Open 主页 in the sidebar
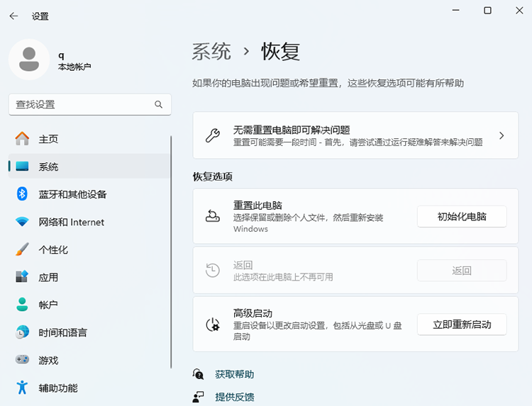Screen dimensions: 532x406 tap(89, 139)
